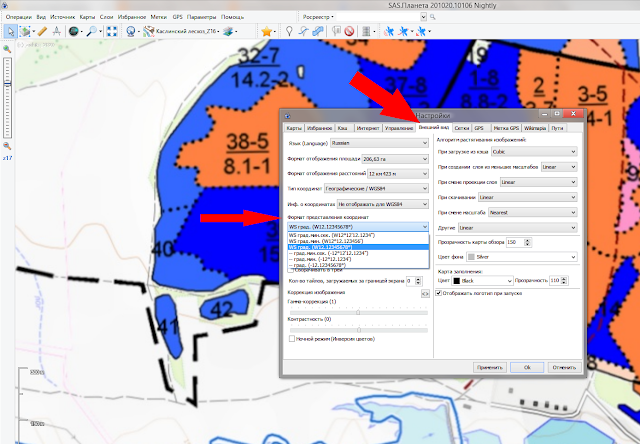The width and height of the screenshot is (640, 444).
Task: Select the arrow pointer tool in toolbar
Action: point(11,31)
